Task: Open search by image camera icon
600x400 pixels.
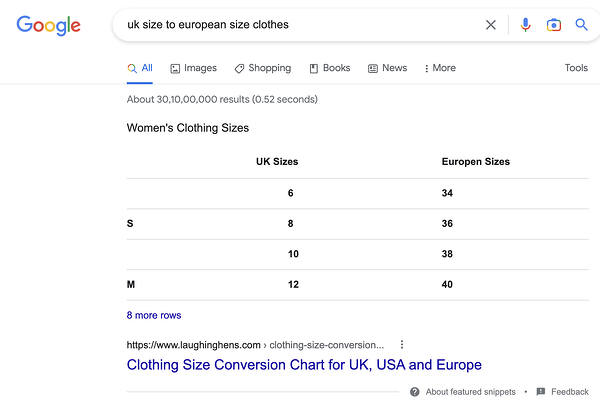Action: [x=554, y=25]
